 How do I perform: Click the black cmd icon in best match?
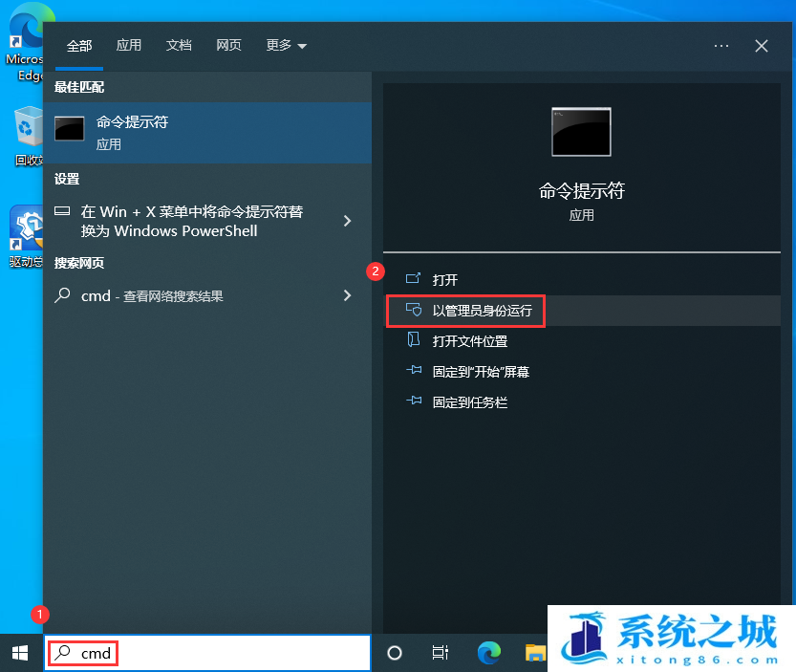[x=70, y=128]
